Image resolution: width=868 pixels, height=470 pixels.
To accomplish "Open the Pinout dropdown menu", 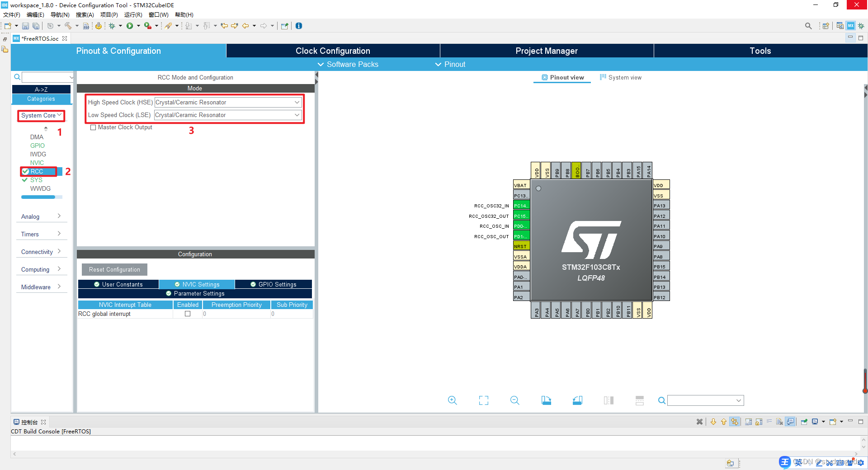I will [x=450, y=64].
